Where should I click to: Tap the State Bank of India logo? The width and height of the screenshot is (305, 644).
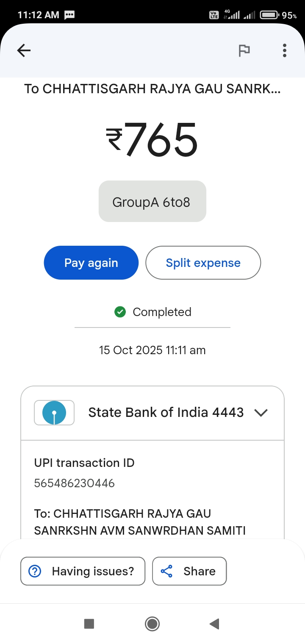pos(54,413)
